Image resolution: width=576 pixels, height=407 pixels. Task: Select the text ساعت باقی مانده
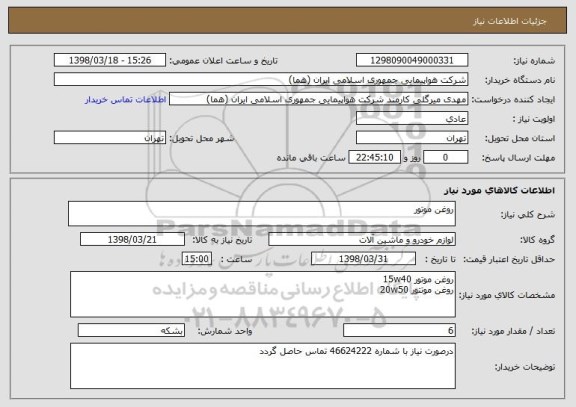[311, 158]
